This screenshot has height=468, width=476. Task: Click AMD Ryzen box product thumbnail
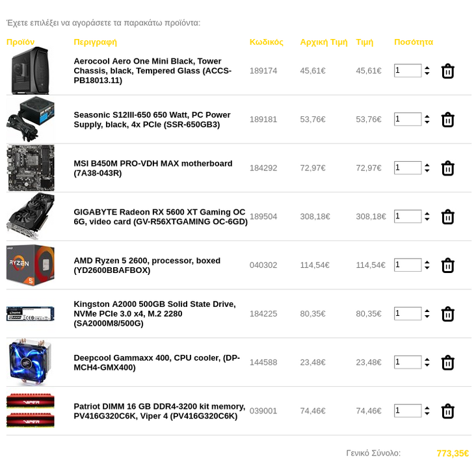point(31,265)
